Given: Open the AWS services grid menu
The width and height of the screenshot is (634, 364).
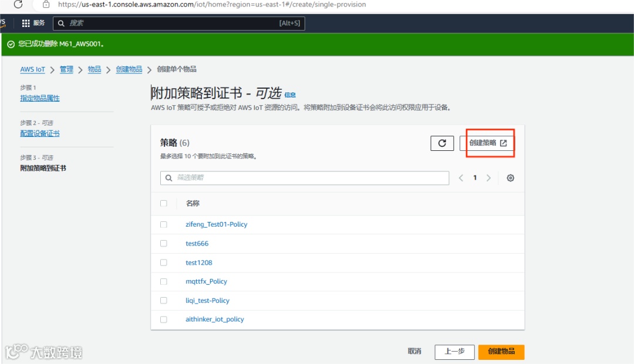Looking at the screenshot, I should point(26,23).
